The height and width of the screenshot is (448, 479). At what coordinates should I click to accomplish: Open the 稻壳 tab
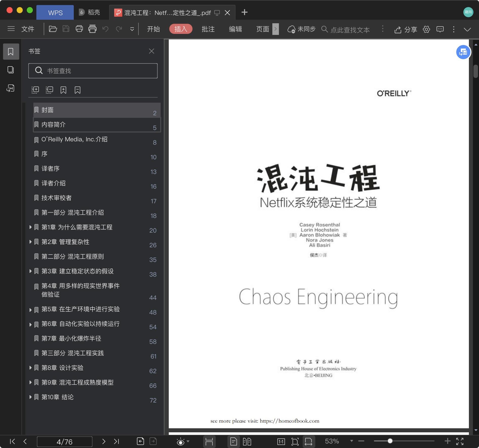click(90, 12)
